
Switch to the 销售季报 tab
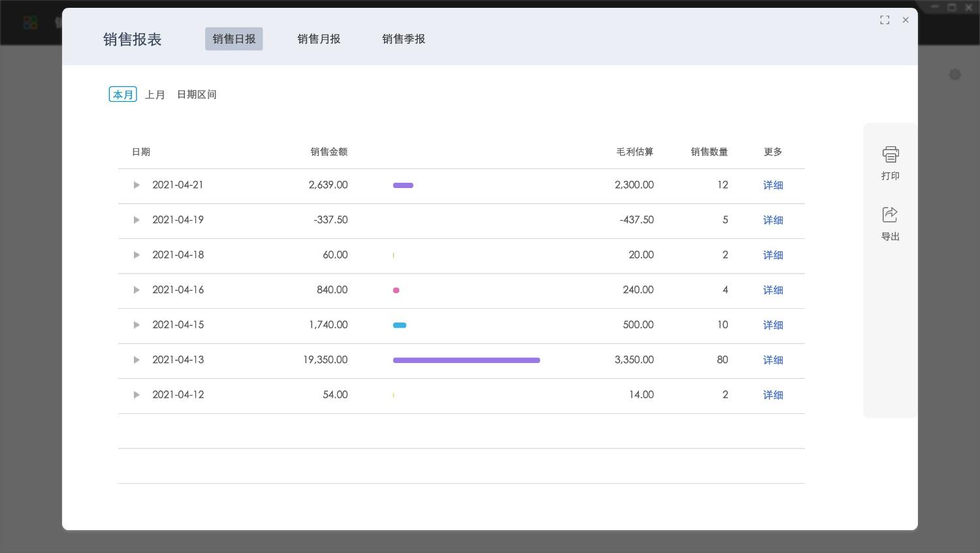(x=404, y=39)
